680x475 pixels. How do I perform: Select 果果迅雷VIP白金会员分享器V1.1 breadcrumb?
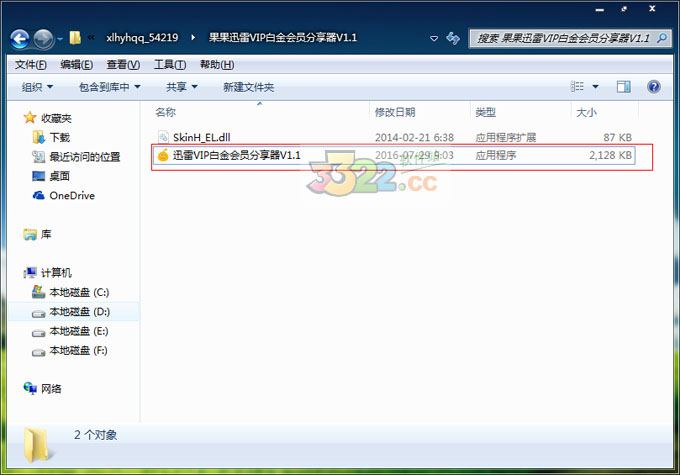283,38
